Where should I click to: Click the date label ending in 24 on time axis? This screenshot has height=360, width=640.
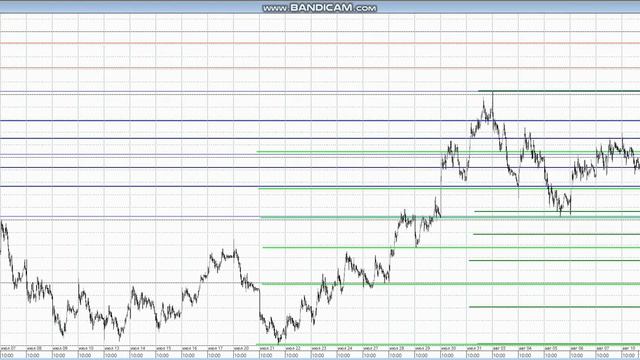[x=344, y=349]
